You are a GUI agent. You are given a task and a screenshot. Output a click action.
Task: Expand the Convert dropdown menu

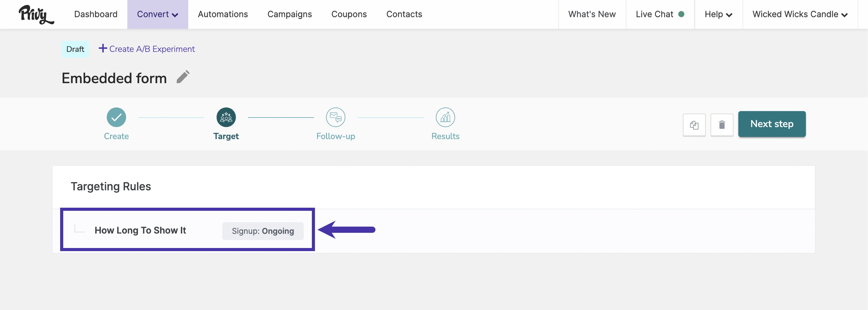point(157,14)
